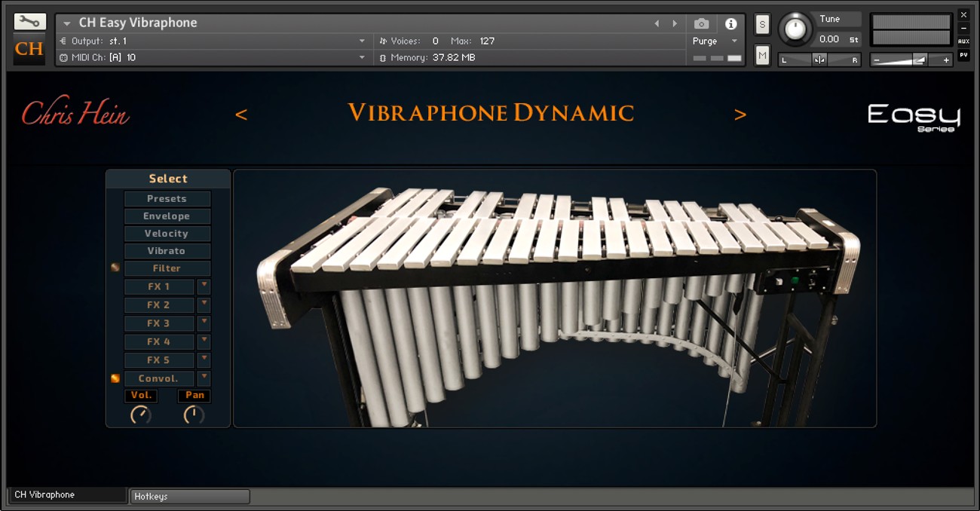Open the Presets page

click(x=167, y=199)
